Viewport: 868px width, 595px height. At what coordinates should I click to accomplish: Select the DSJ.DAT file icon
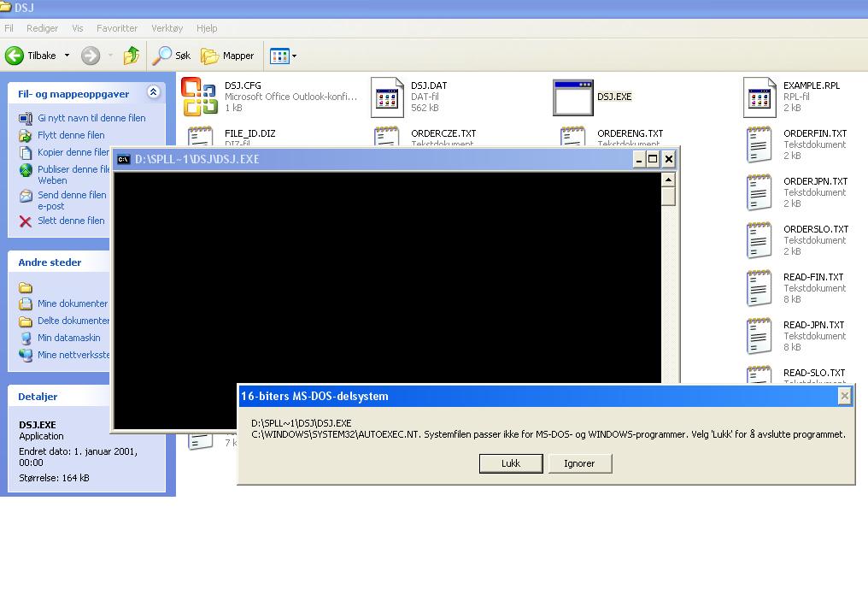click(x=387, y=97)
